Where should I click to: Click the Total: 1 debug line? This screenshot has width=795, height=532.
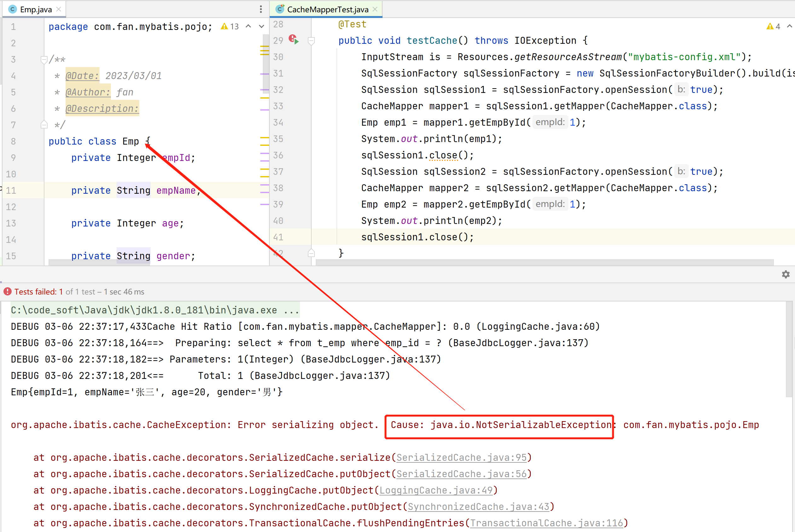click(200, 375)
